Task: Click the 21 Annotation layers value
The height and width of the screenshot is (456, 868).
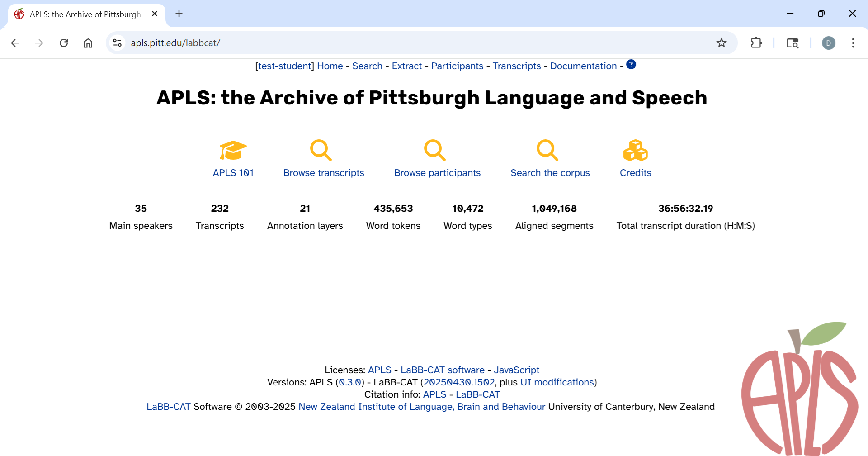Action: pyautogui.click(x=305, y=209)
